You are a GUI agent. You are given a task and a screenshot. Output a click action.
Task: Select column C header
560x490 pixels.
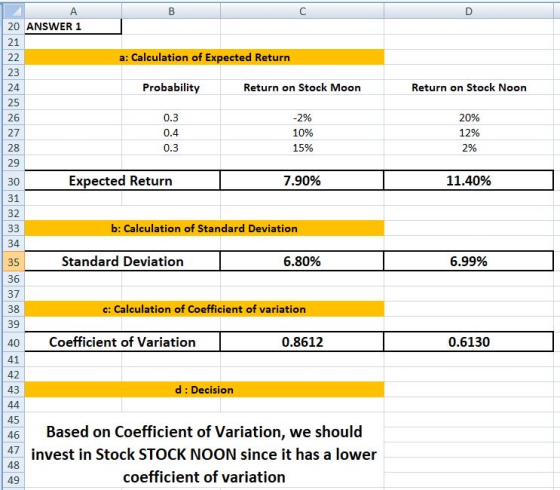click(x=302, y=11)
